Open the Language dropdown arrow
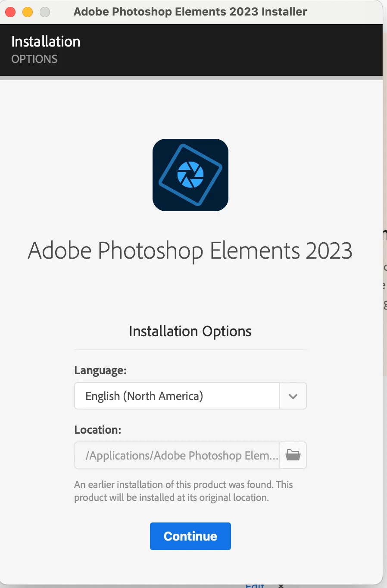This screenshot has height=588, width=387. pos(293,396)
